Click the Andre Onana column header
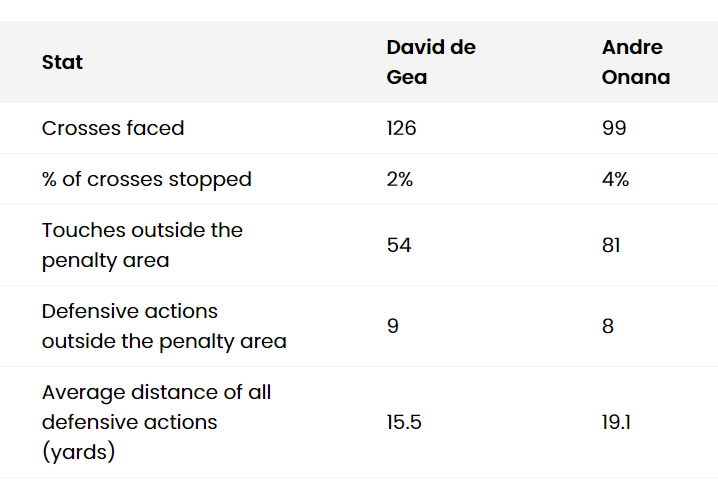Viewport: 718px width, 482px height. (x=635, y=62)
